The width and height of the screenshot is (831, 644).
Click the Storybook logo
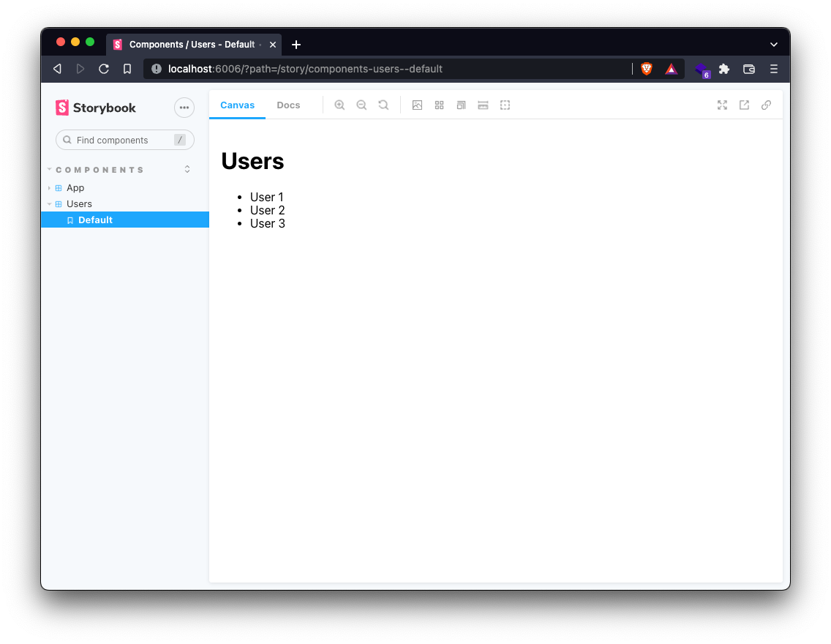click(95, 108)
